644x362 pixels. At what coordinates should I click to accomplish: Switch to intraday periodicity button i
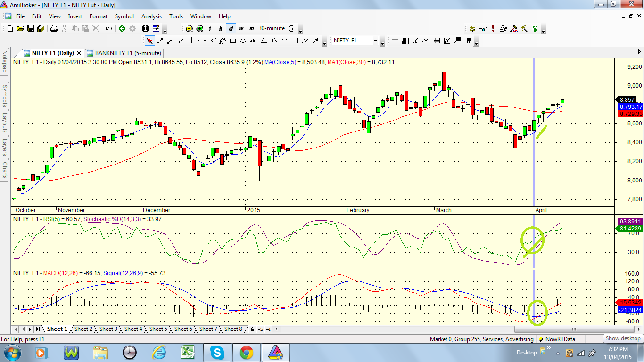pos(210,28)
